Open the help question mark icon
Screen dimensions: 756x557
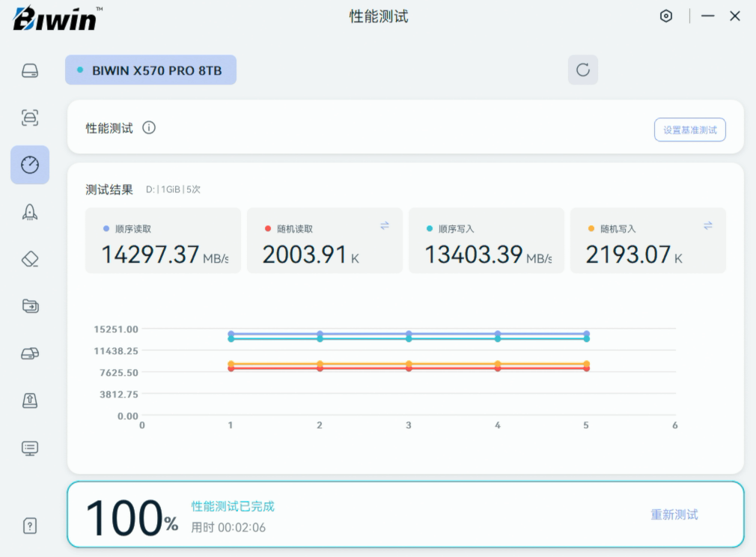point(30,526)
